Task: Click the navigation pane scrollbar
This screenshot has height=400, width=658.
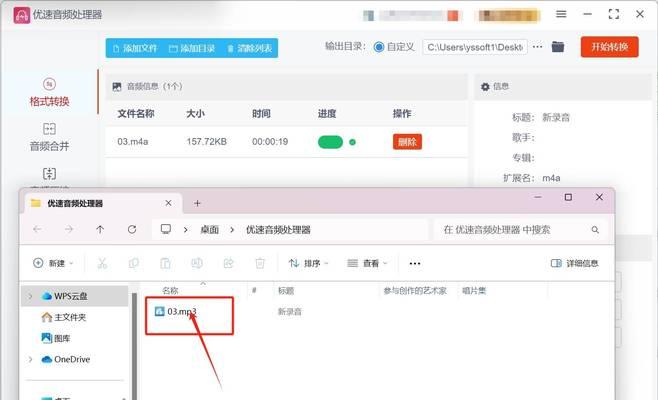Action: click(x=134, y=344)
